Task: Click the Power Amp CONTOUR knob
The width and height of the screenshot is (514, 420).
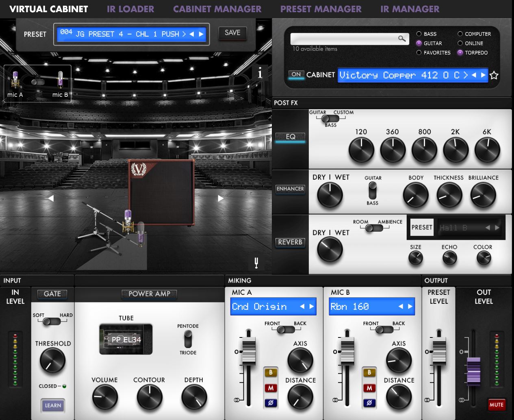Action: 149,397
